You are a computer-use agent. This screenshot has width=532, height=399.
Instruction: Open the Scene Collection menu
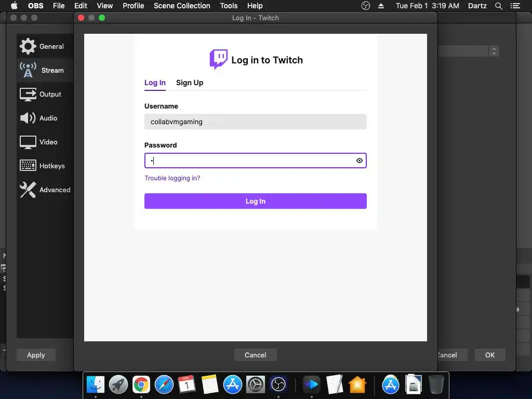point(182,6)
